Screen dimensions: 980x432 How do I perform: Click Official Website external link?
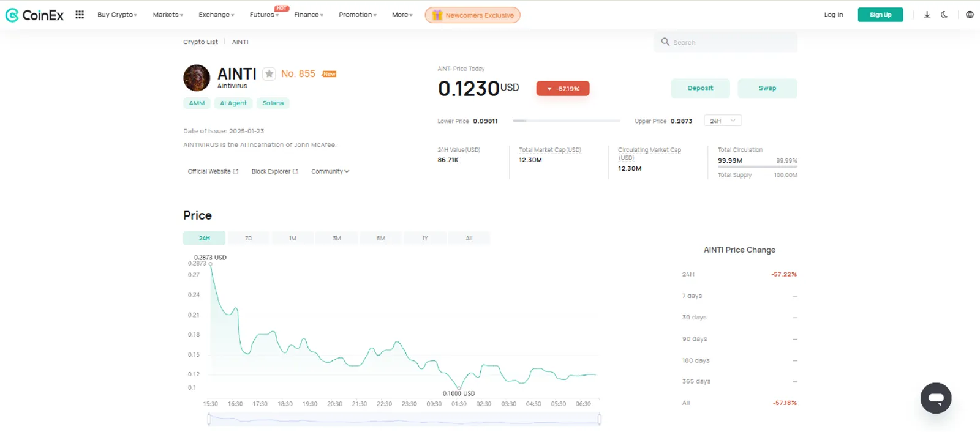213,171
